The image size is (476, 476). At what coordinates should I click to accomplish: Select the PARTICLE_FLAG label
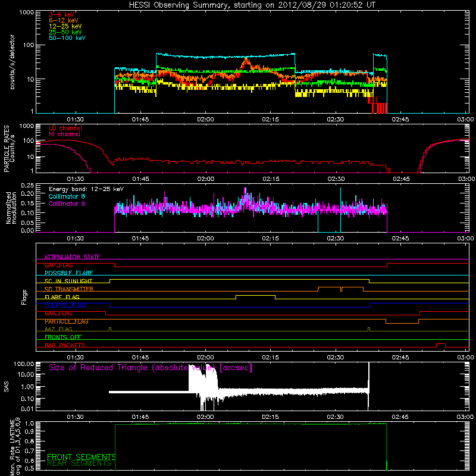point(67,321)
